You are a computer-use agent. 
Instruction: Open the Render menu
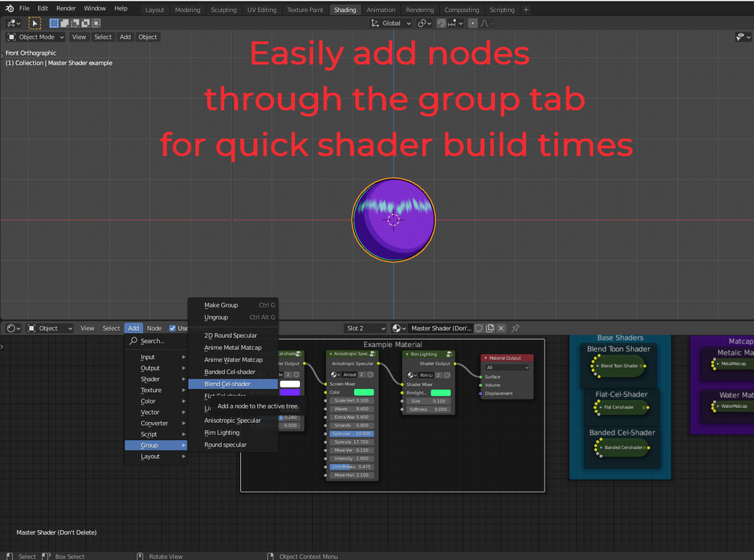66,8
